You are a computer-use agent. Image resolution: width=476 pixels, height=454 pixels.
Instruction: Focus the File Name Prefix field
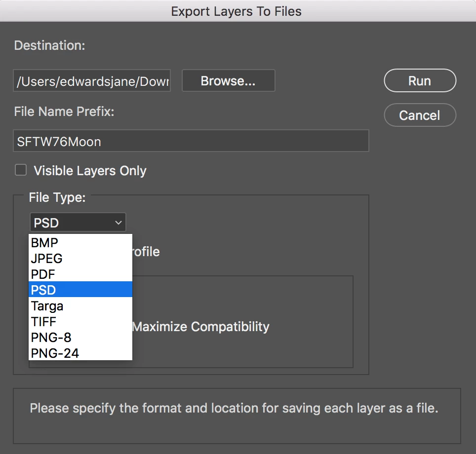click(191, 141)
